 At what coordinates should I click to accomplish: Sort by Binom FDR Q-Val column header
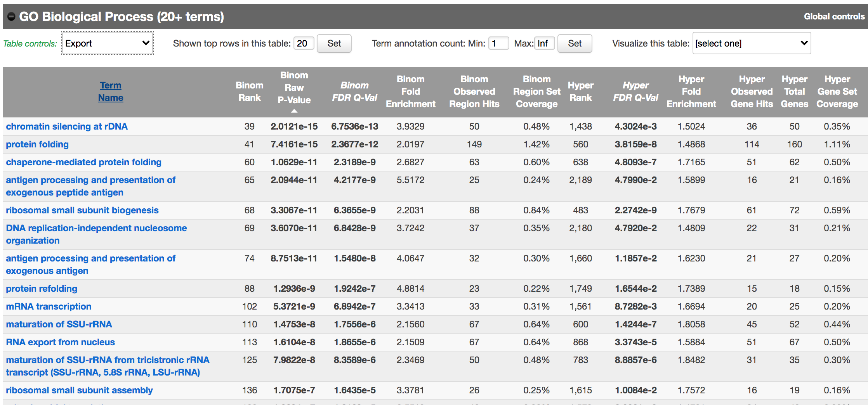click(x=354, y=92)
